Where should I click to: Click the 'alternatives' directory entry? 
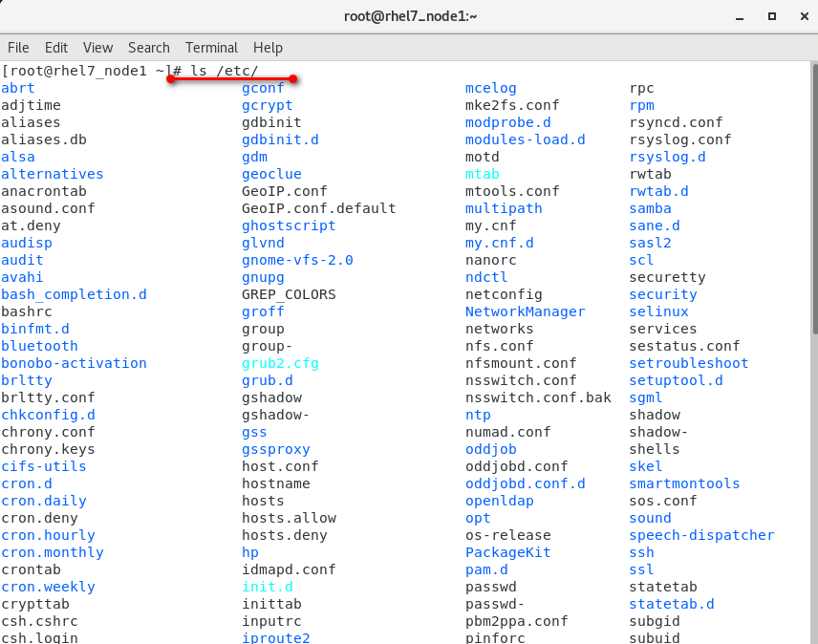[53, 174]
